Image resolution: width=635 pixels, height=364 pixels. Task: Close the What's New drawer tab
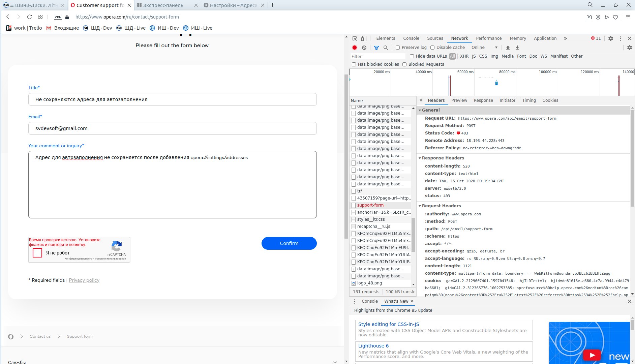point(412,301)
